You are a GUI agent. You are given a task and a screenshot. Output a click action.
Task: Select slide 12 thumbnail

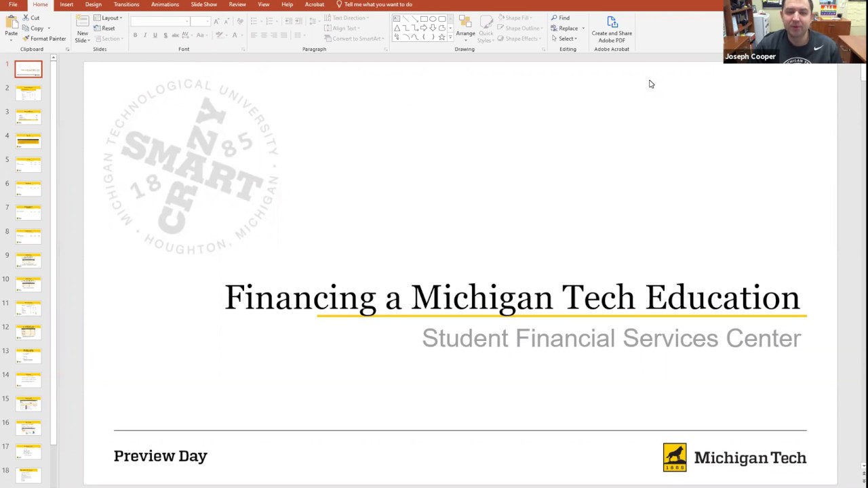(x=28, y=331)
